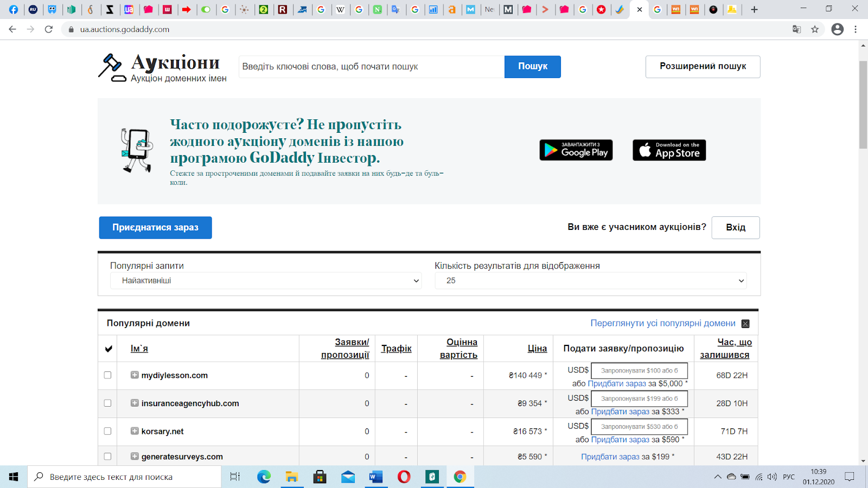
Task: Open the Google Translate browser tab
Action: click(x=395, y=9)
